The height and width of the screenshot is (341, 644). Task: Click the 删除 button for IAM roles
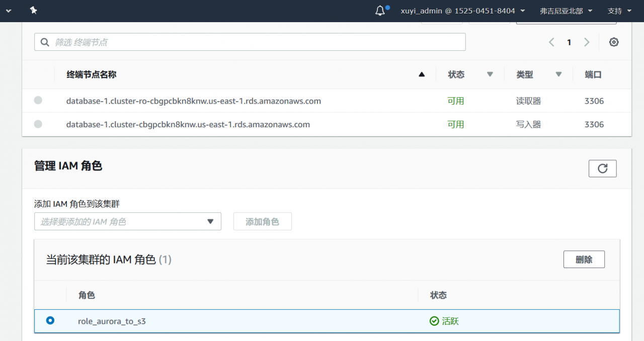tap(584, 260)
